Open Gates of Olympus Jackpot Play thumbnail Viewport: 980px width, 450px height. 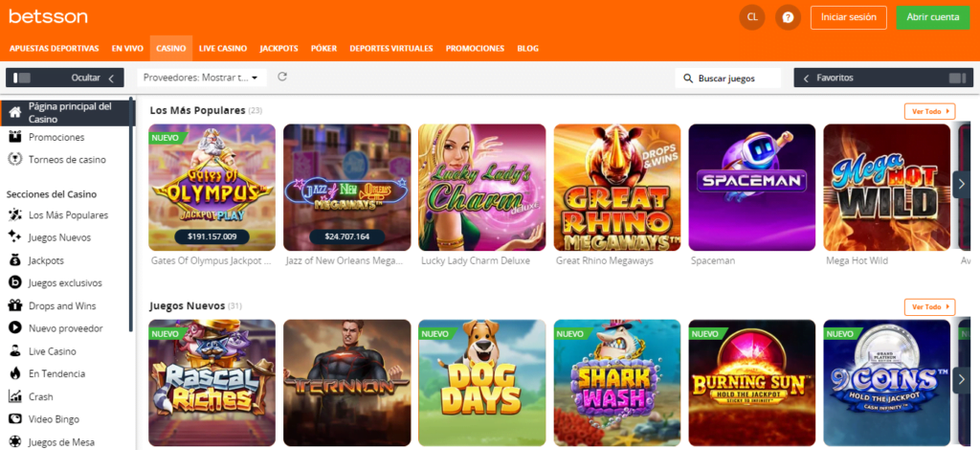[212, 188]
